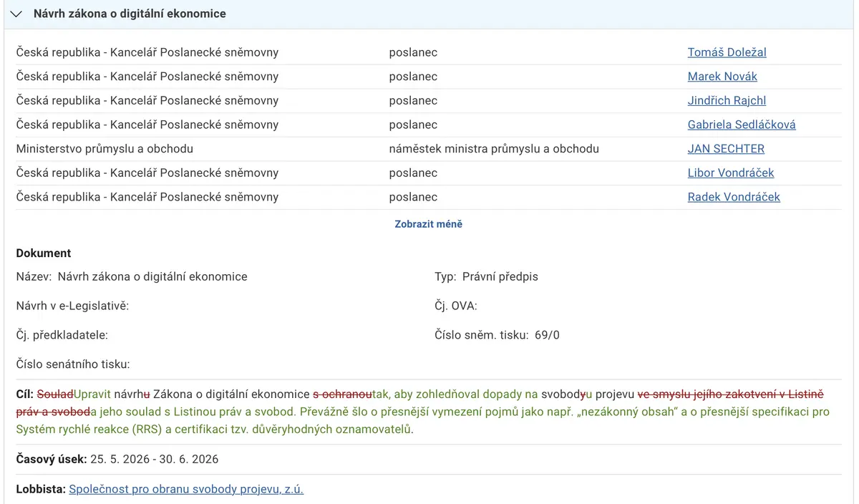859x504 pixels.
Task: Open the JAN SECHTER link
Action: pos(726,149)
